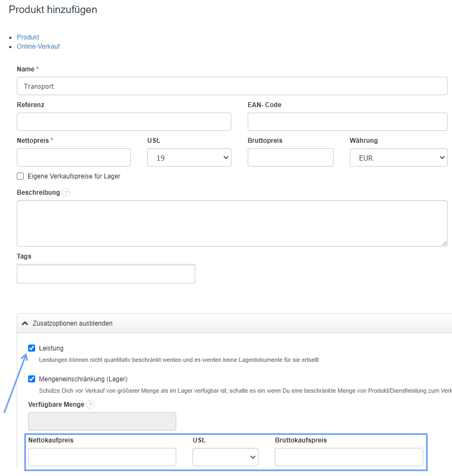
Task: Click the Nettokaufpreis input field
Action: click(x=102, y=457)
